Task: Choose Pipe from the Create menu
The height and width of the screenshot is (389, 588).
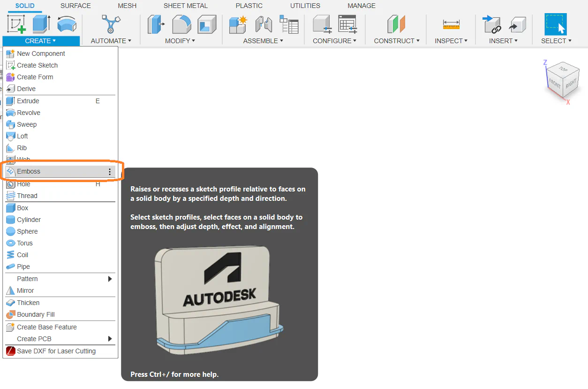Action: click(x=60, y=267)
